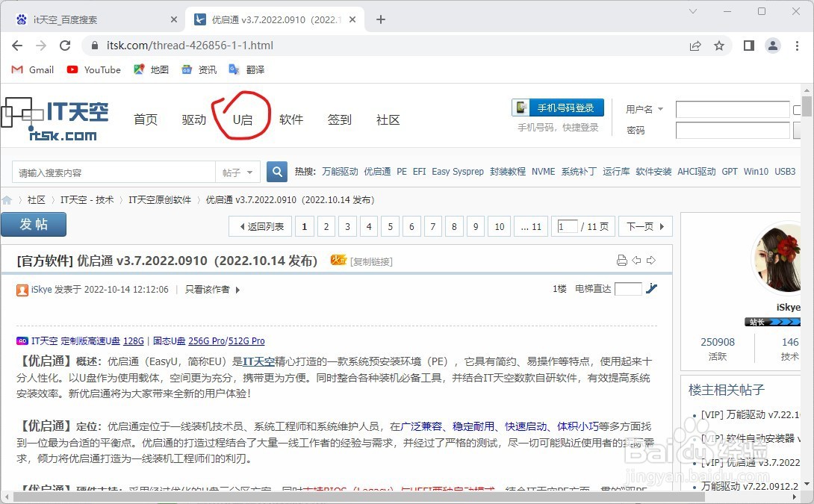The image size is (814, 504).
Task: Click author name iSkye in post header
Action: pos(42,290)
